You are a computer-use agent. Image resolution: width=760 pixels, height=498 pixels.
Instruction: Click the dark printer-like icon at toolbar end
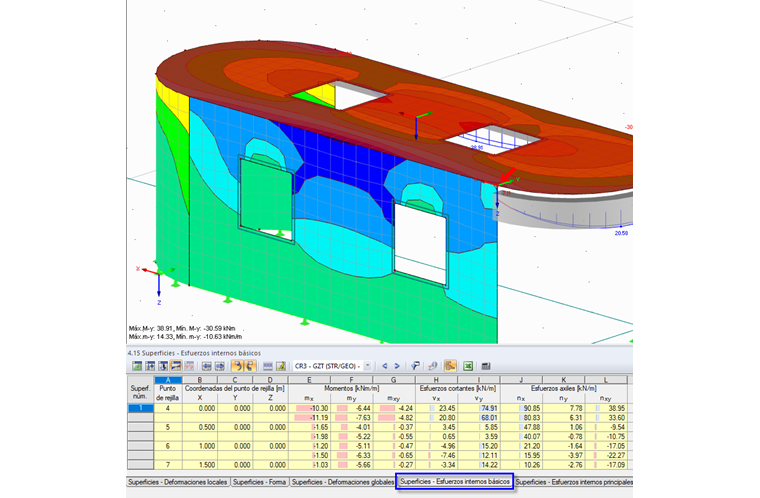(x=486, y=366)
